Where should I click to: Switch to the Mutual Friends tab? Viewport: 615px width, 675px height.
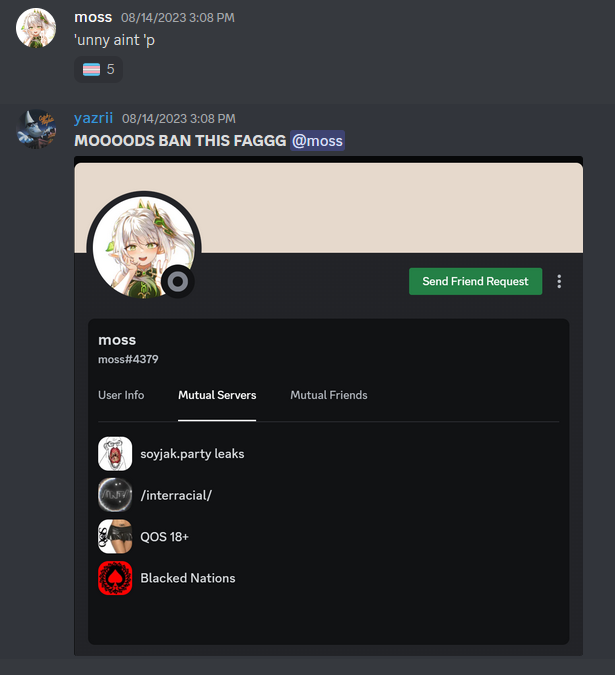click(x=329, y=395)
